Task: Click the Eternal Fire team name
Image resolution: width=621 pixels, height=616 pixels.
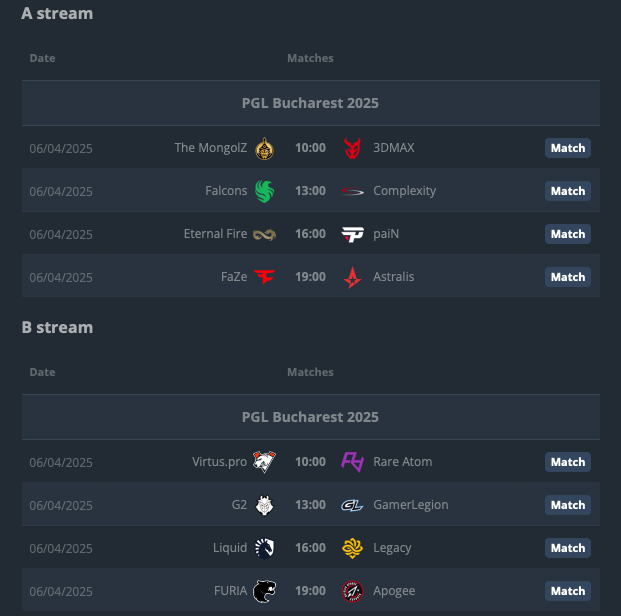Action: coord(215,234)
